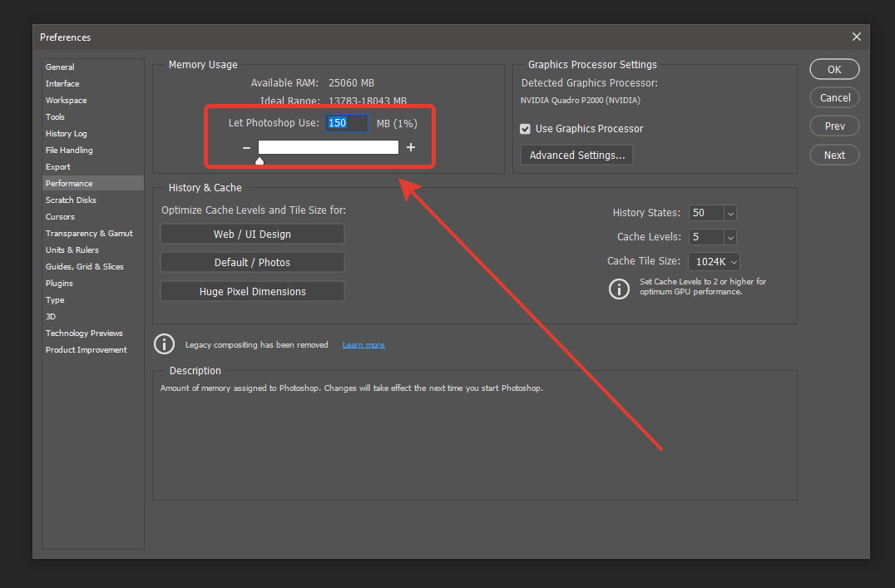Click the Learn more link

coord(363,344)
